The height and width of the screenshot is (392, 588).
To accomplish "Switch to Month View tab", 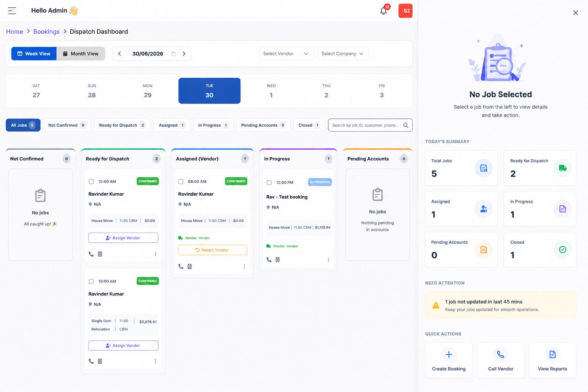I will (x=81, y=54).
